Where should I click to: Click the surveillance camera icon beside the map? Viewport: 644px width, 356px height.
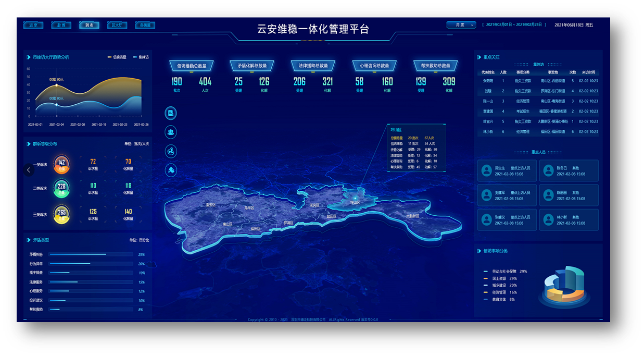coord(171,170)
